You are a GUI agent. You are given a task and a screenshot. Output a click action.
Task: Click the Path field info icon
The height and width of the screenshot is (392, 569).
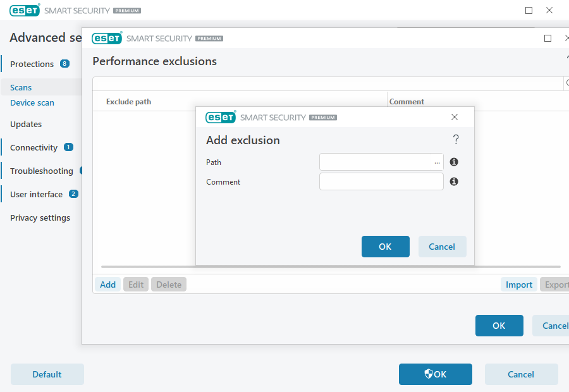(454, 162)
